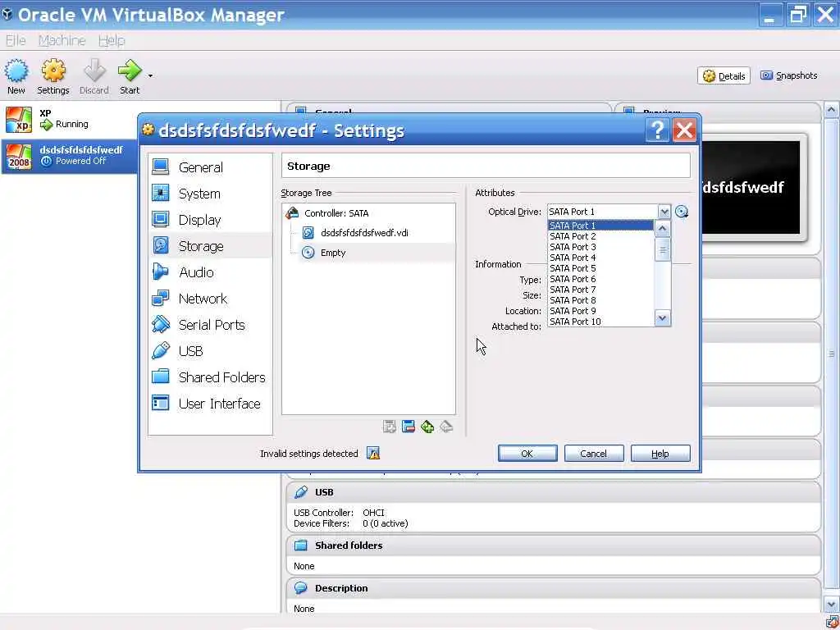840x630 pixels.
Task: Open the Machine menu
Action: [62, 40]
